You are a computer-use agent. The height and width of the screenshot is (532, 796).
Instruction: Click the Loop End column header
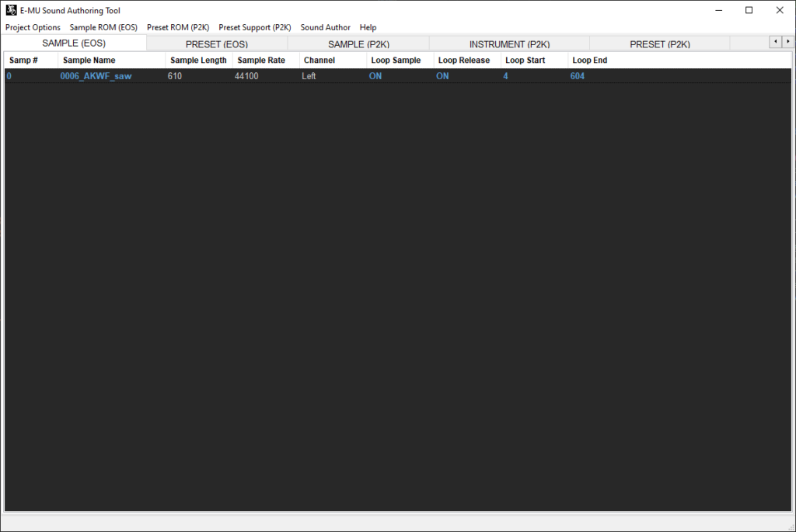601,61
